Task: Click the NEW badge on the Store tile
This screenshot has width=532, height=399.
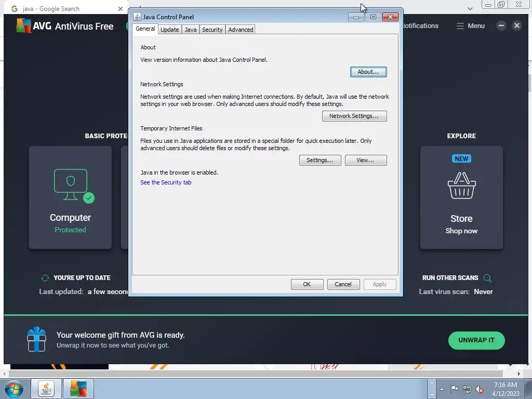Action: [461, 159]
